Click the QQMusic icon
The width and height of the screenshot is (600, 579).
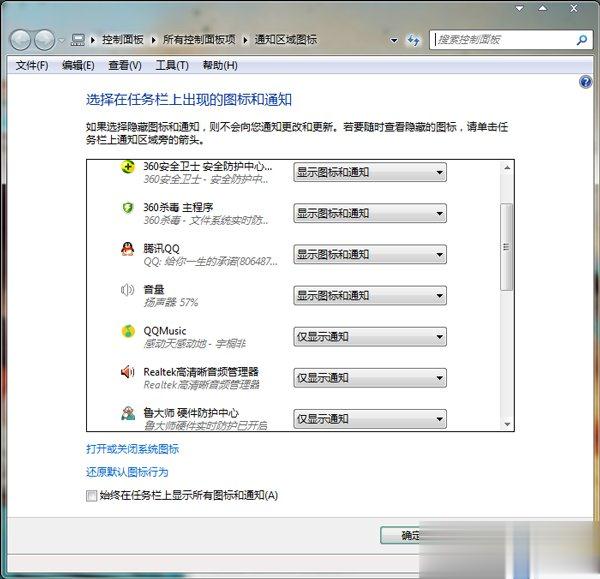click(128, 331)
